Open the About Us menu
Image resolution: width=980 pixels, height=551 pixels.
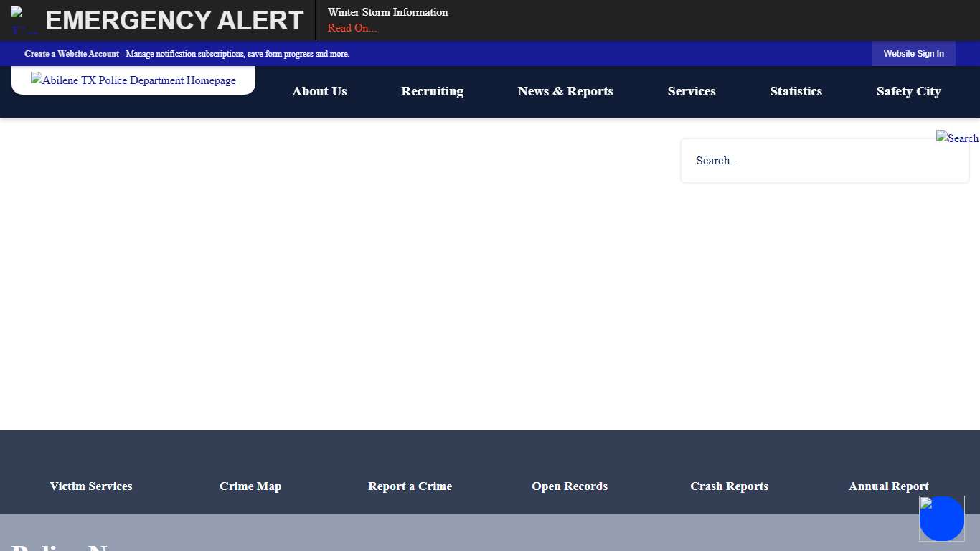pos(319,91)
